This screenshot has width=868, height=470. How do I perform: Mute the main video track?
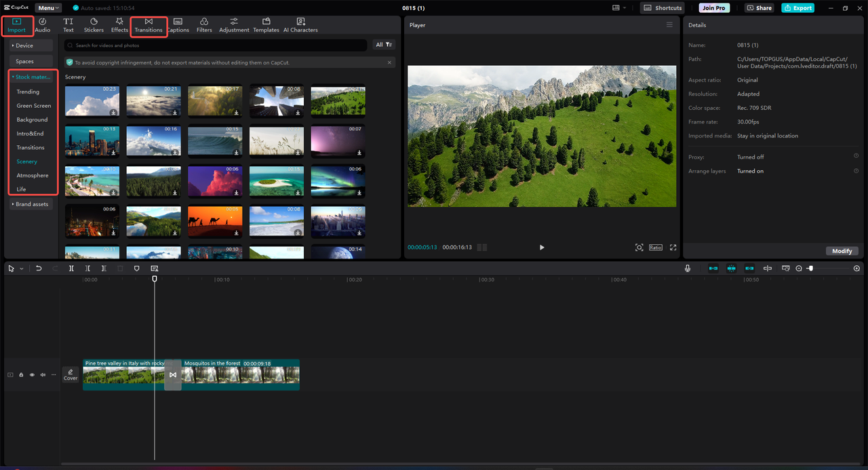[43, 375]
